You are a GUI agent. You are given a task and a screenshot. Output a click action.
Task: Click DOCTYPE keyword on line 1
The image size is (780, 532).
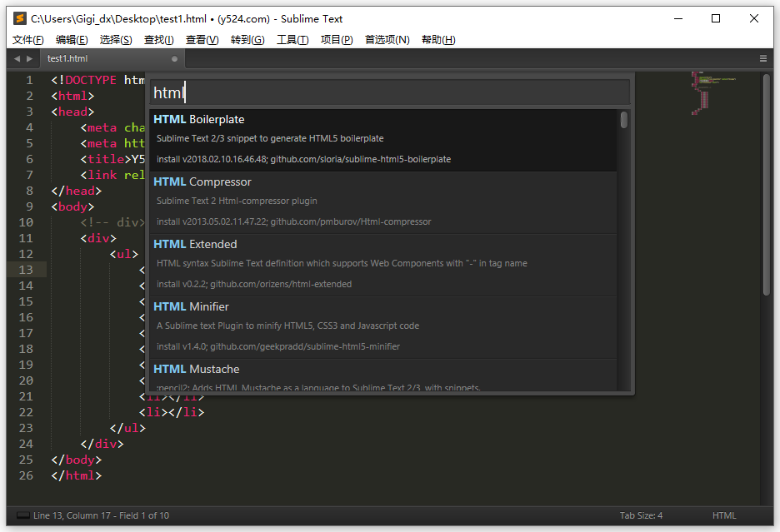(91, 80)
